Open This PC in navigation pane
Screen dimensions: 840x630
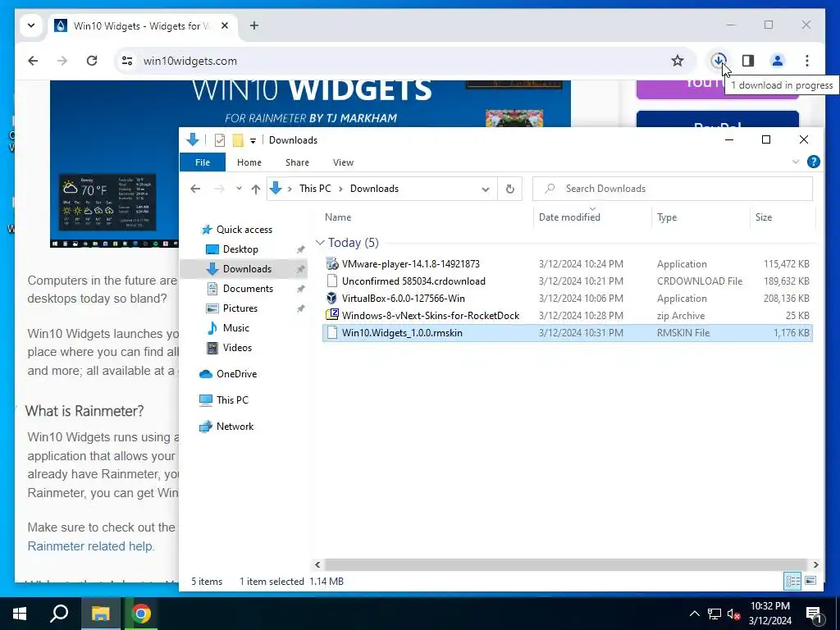click(232, 400)
